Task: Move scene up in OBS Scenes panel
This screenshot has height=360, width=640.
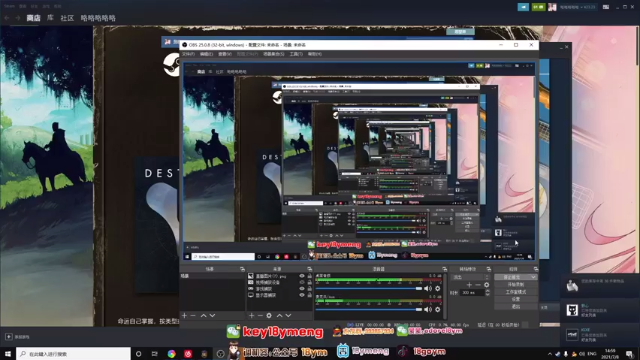Action: click(x=203, y=316)
